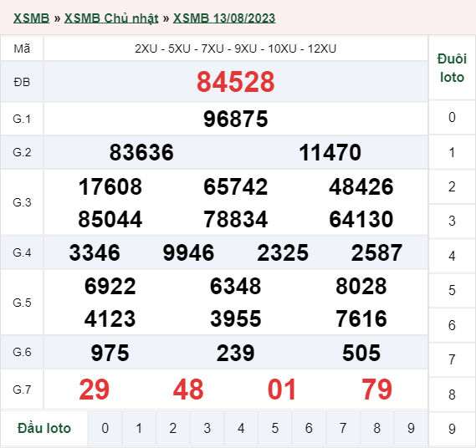
Task: Click G.4 result 2325
Action: coord(283,252)
